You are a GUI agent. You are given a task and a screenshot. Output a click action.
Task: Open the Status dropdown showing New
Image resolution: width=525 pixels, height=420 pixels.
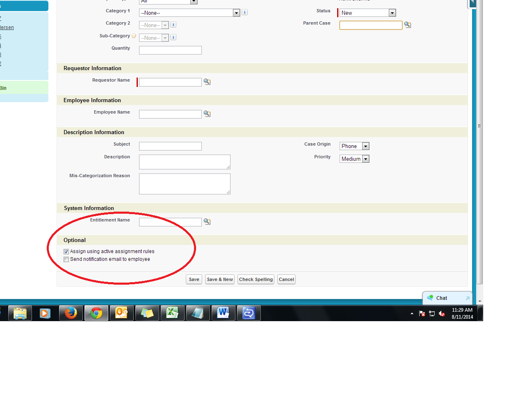(x=367, y=13)
